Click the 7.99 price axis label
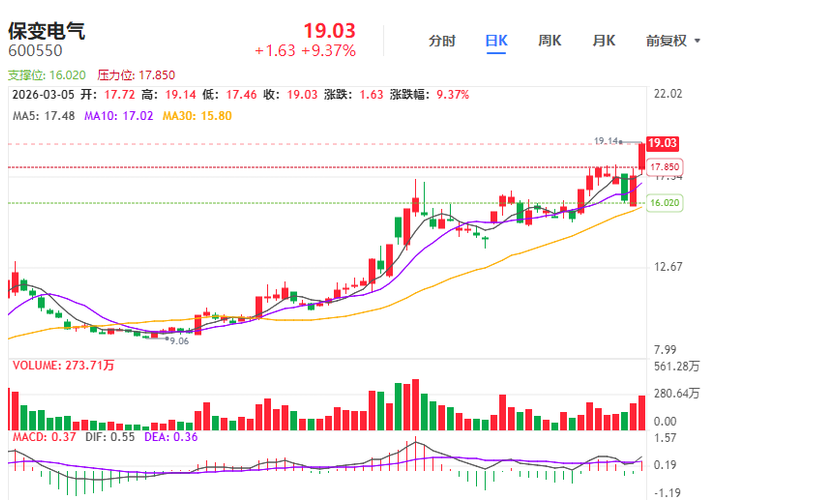Screen dimensions: 835x500 pos(665,350)
